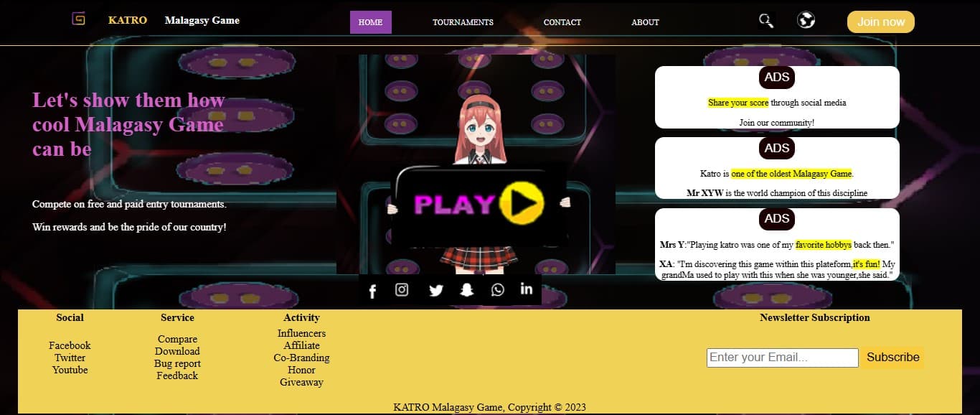Image resolution: width=980 pixels, height=415 pixels.
Task: Open the Co-Branding activity link
Action: tap(301, 358)
